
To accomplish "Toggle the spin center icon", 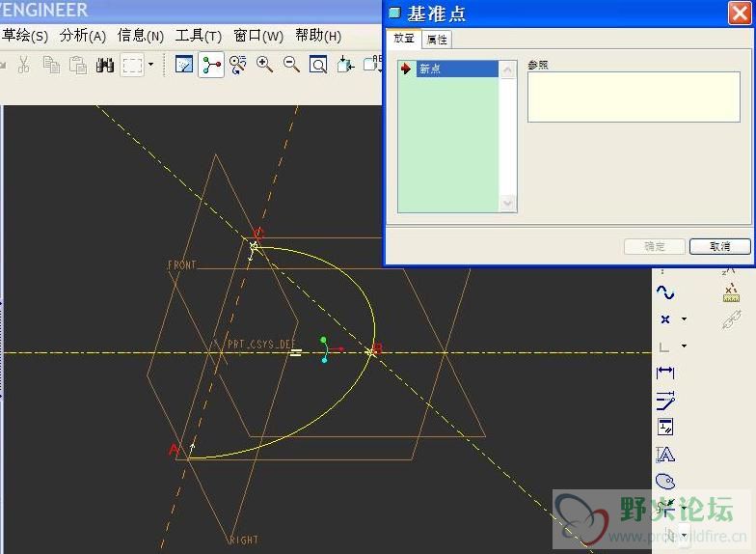I will (x=211, y=65).
